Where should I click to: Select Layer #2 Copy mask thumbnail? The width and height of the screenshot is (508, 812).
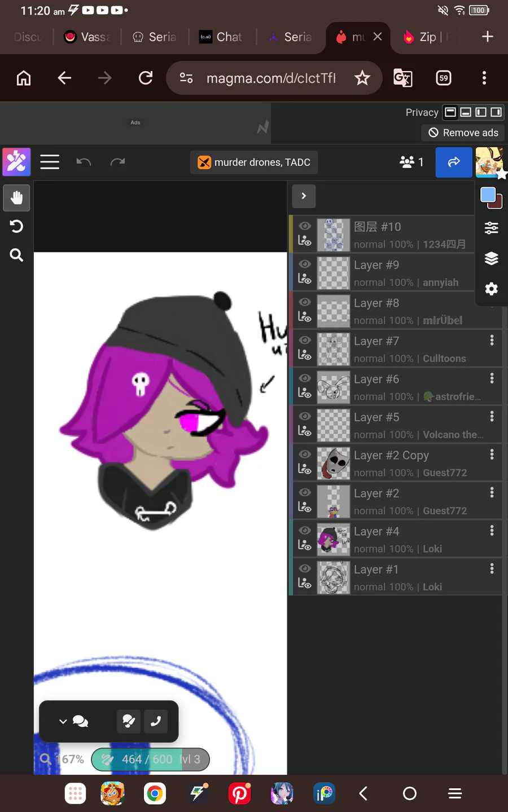pyautogui.click(x=334, y=464)
